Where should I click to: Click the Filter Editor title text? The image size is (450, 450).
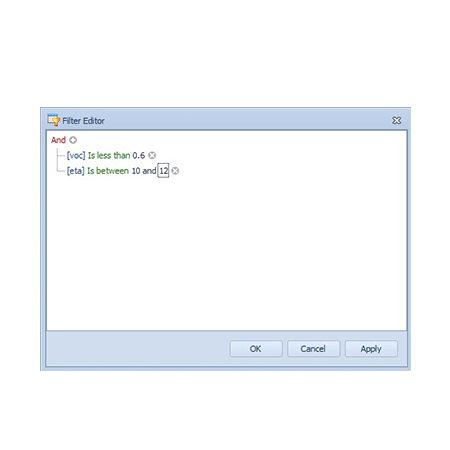[x=83, y=121]
